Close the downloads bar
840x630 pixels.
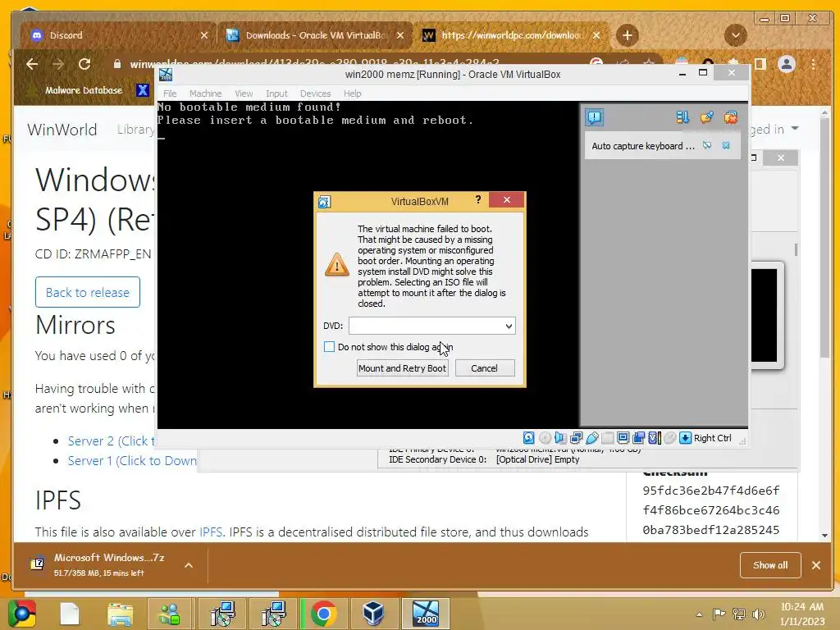pos(816,565)
